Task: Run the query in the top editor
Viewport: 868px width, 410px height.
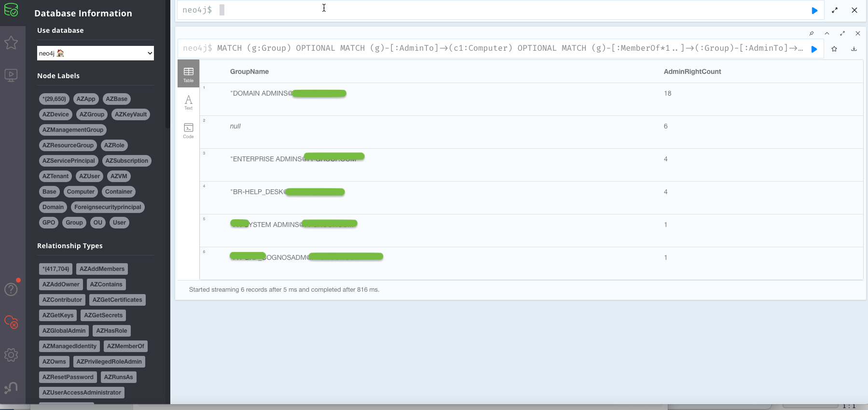Action: click(x=814, y=10)
